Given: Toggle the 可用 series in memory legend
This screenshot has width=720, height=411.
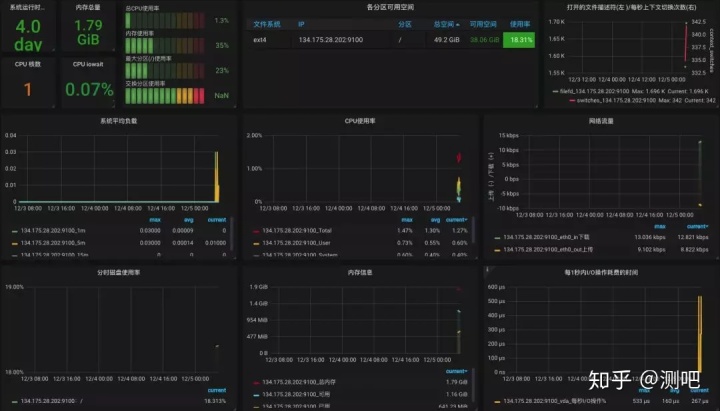Looking at the screenshot, I should pos(296,394).
